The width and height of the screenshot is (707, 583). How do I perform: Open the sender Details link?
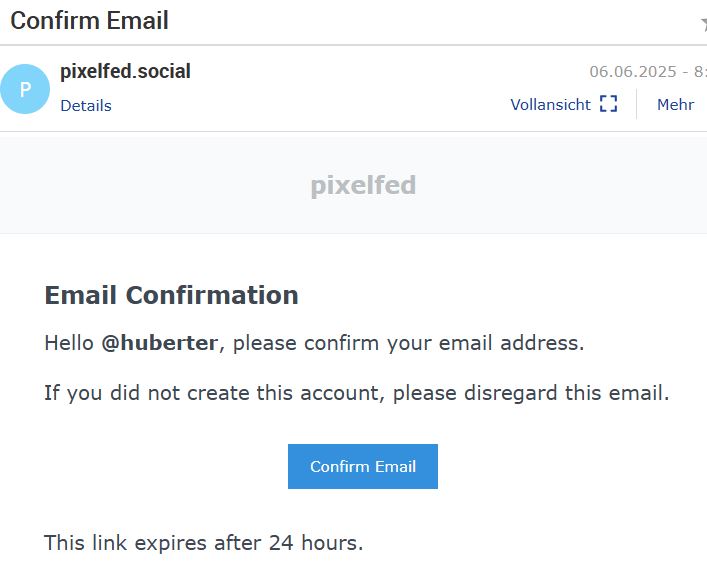(86, 106)
